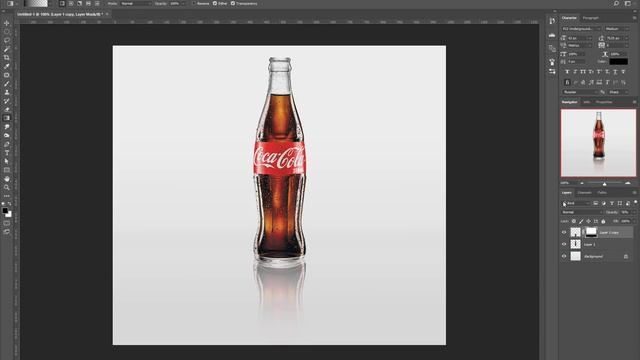Open gradient picker dropdown arrow
The height and width of the screenshot is (360, 640).
point(51,3)
